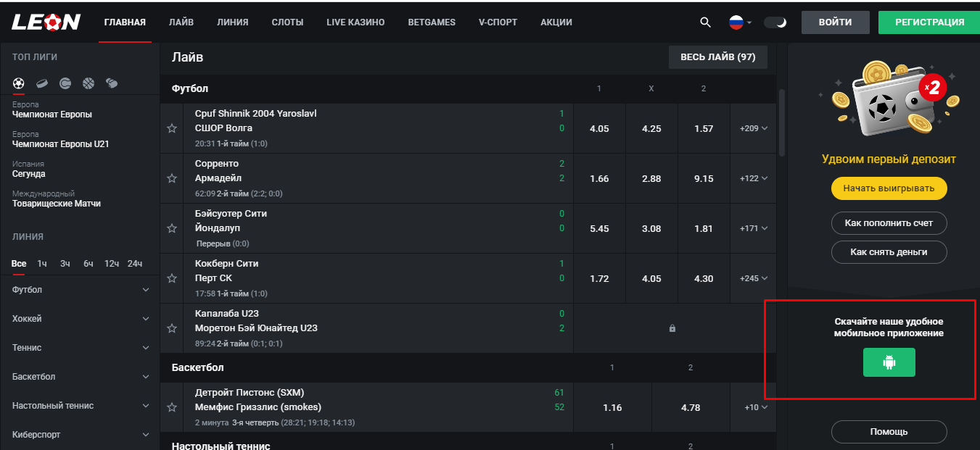This screenshot has height=450, width=980.
Task: Favorite the Cpuf Shinnik 2004 Yaroslavl match star
Action: 172,128
